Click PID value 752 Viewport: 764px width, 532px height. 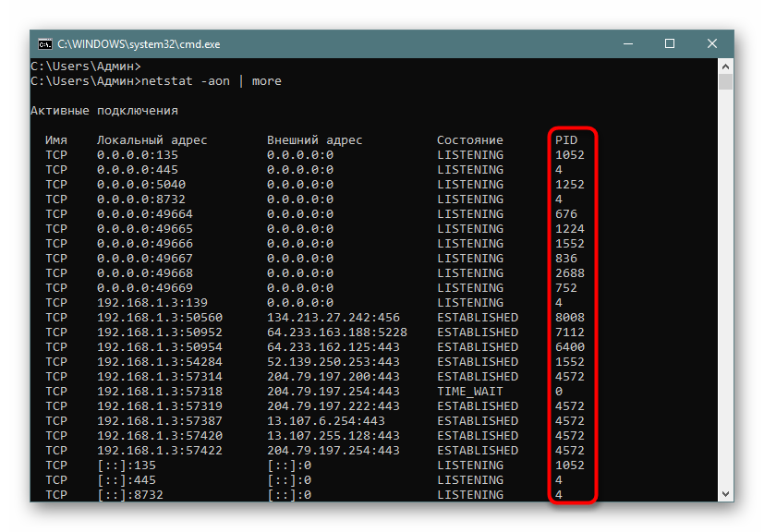coord(566,288)
